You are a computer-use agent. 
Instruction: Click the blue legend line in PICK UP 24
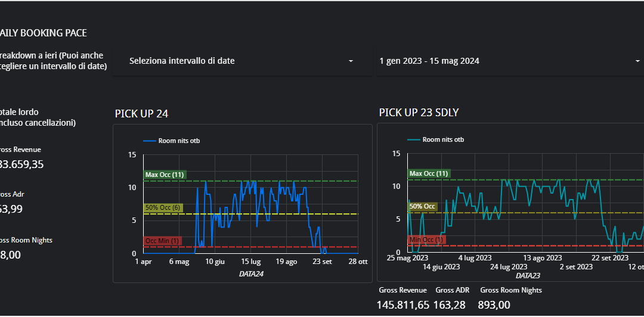pos(149,141)
